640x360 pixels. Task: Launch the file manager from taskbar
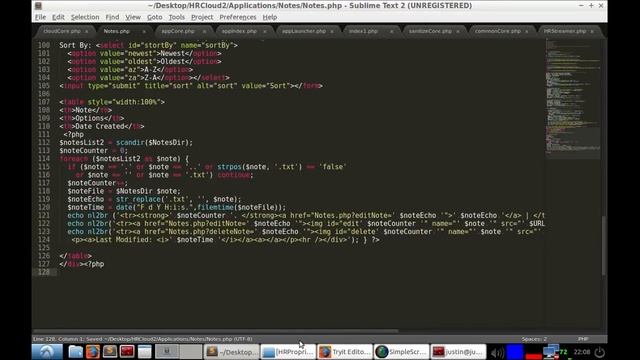click(76, 351)
